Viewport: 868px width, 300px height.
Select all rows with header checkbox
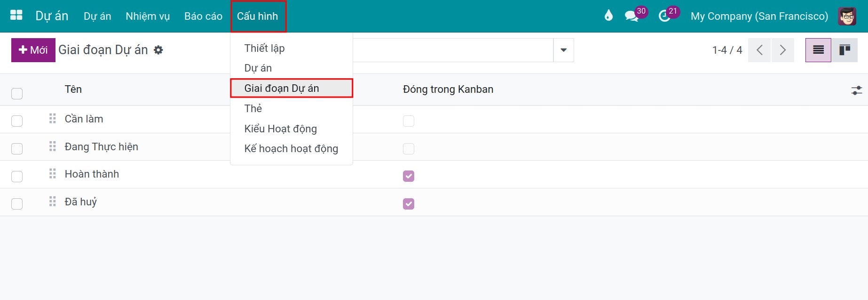(17, 93)
